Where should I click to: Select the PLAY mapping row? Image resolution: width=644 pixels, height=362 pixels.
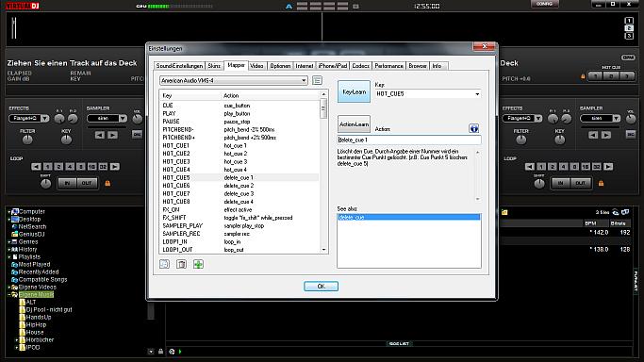point(239,113)
